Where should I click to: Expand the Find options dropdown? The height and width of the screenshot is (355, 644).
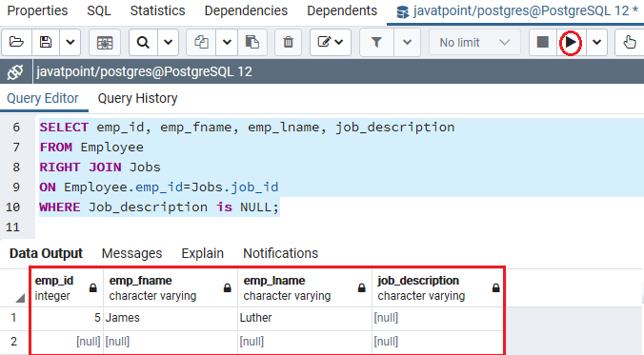click(168, 42)
